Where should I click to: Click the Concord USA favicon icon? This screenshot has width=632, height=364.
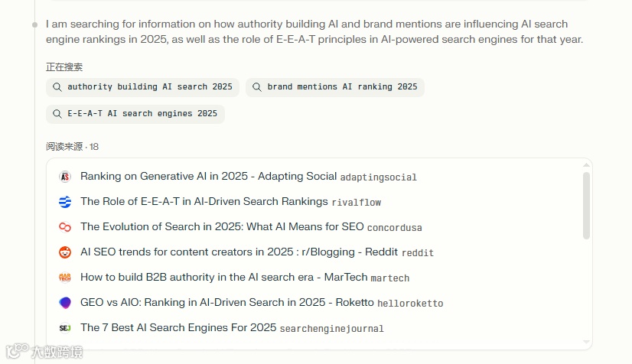click(x=65, y=227)
